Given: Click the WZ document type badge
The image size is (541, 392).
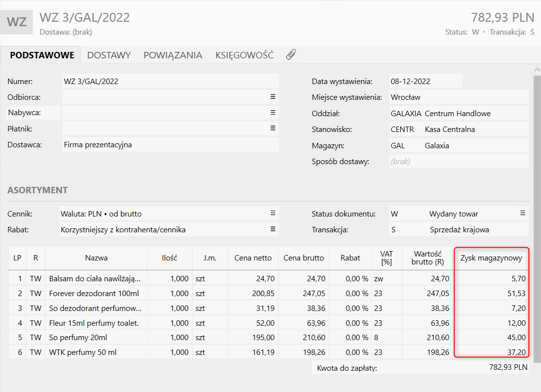Looking at the screenshot, I should [17, 22].
